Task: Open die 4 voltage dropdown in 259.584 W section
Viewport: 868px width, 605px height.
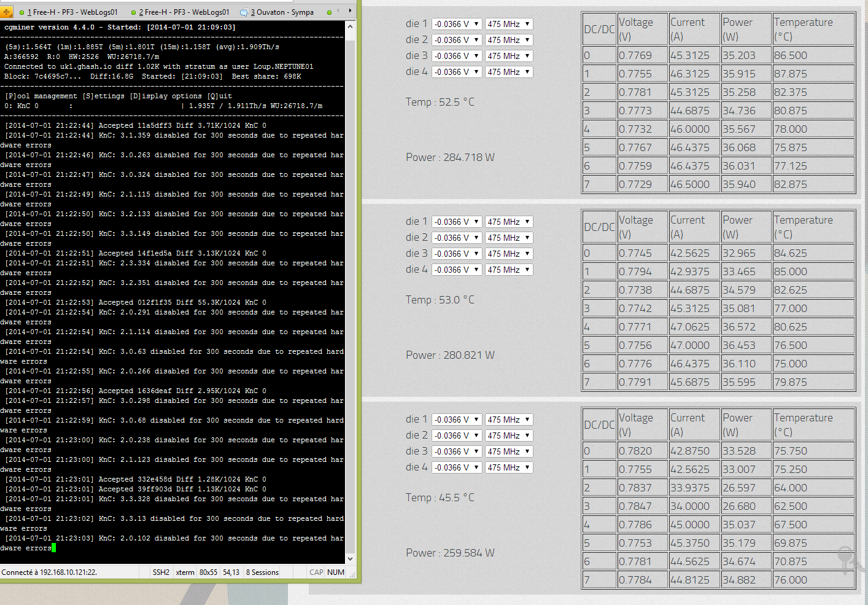Action: tap(456, 467)
